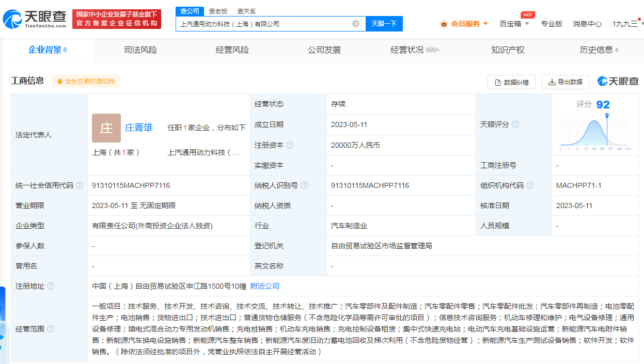
Task: Click the help icon next to 组织机构代码
Action: (530, 185)
